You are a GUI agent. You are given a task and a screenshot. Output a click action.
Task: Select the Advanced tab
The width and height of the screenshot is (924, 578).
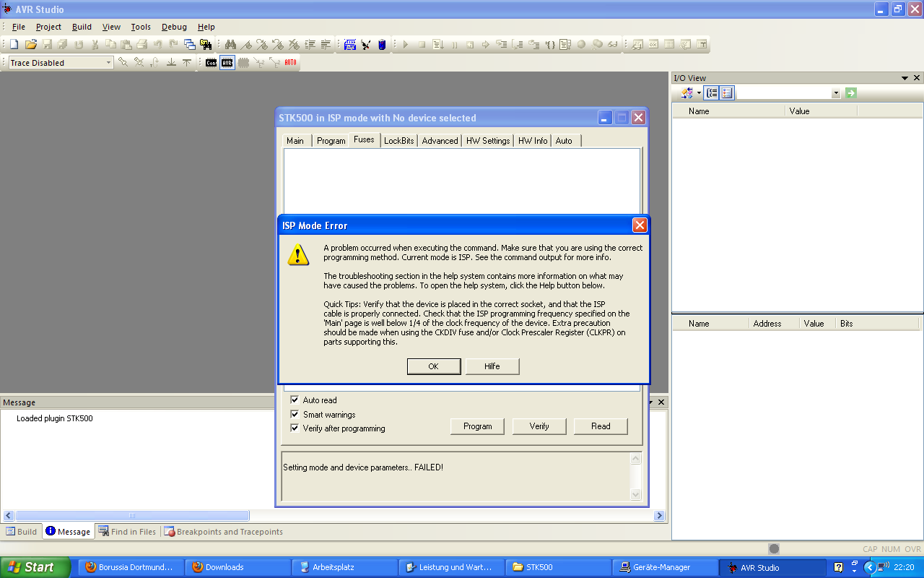(440, 141)
